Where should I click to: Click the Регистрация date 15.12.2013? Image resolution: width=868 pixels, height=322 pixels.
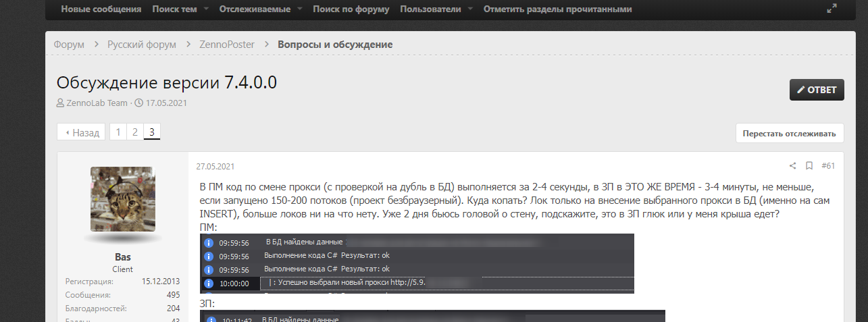tap(161, 281)
